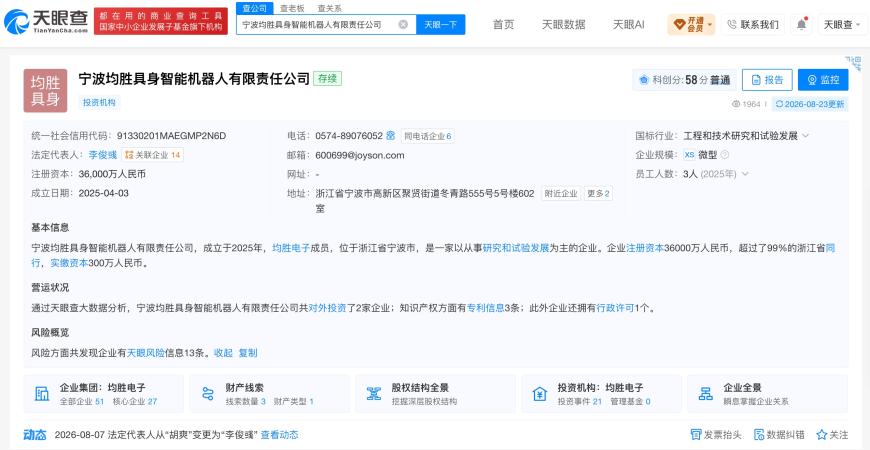Select the 查关系 search tab

330,8
